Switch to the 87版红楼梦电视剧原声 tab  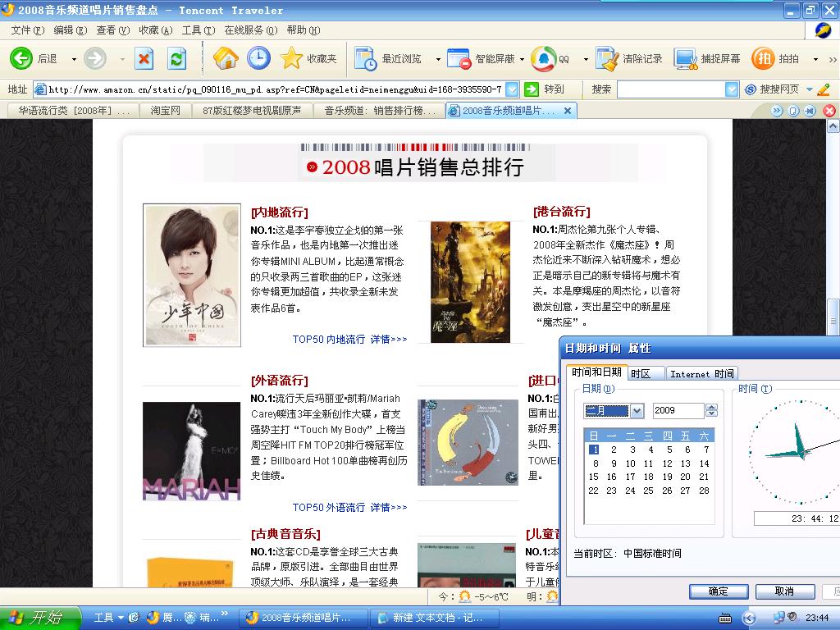point(252,111)
